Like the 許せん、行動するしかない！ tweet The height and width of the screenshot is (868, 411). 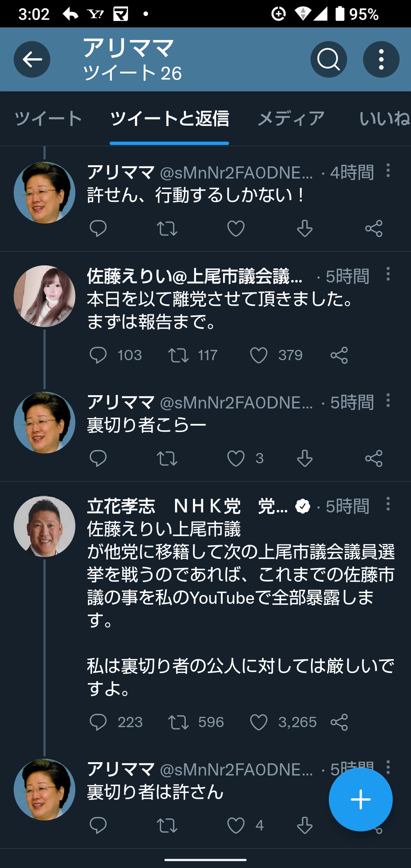236,228
